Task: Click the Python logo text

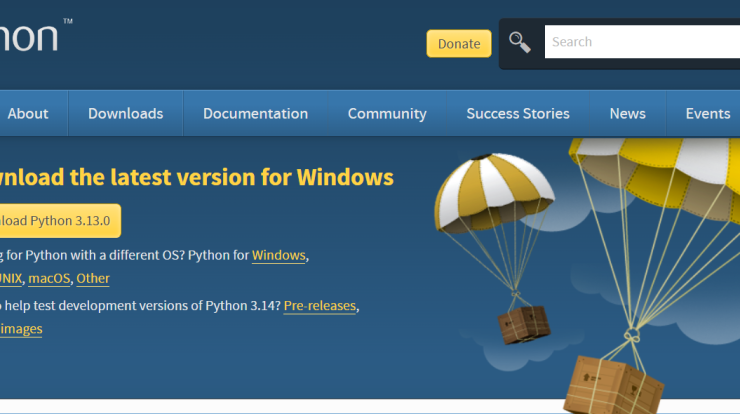Action: pos(29,38)
